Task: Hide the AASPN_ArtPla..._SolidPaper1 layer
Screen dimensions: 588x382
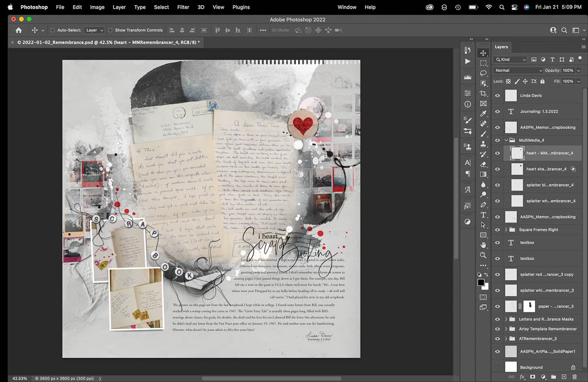Action: 497,351
